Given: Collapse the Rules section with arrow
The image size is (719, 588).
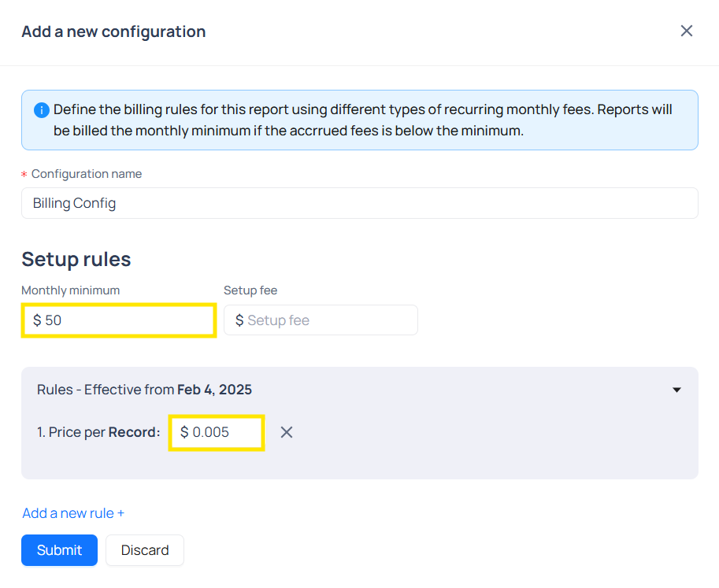Looking at the screenshot, I should click(x=676, y=390).
